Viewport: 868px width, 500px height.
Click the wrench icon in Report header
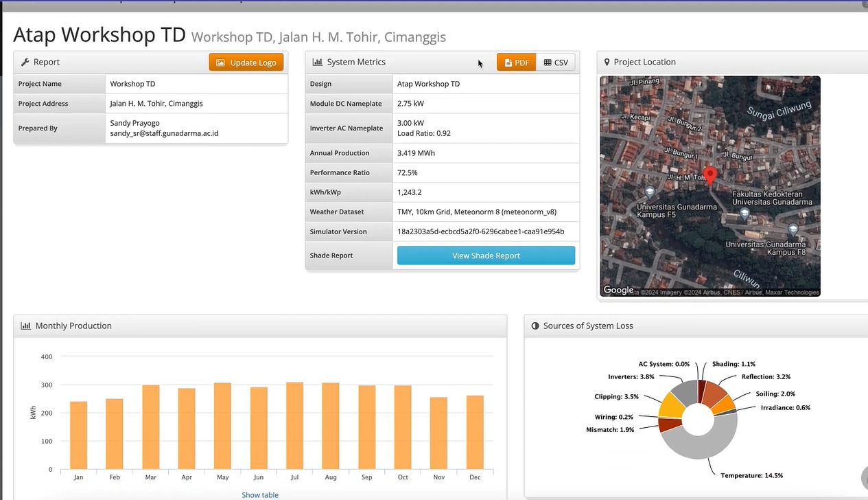(25, 62)
